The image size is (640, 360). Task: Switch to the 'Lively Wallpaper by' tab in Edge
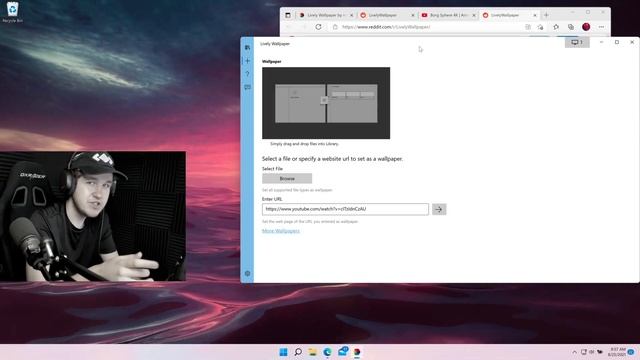(325, 15)
